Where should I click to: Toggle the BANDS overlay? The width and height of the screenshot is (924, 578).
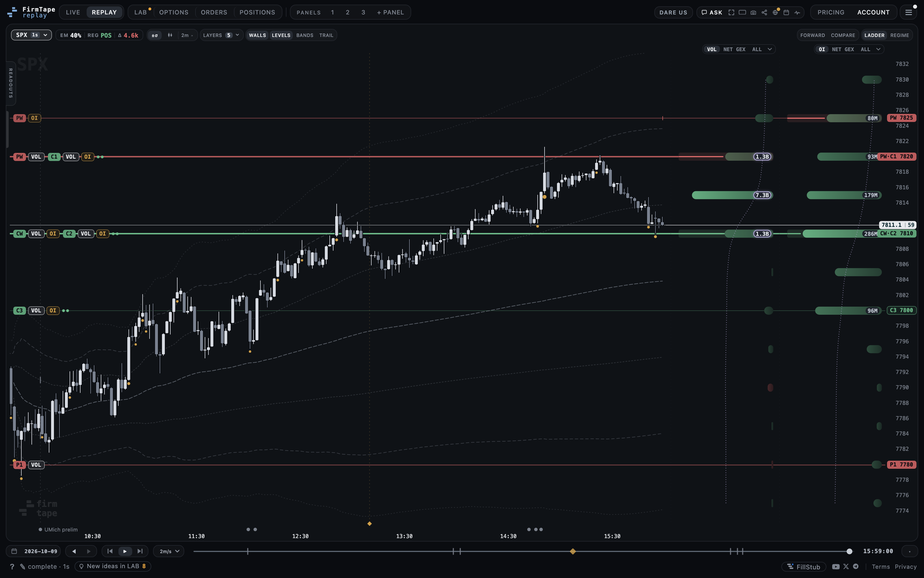coord(305,35)
